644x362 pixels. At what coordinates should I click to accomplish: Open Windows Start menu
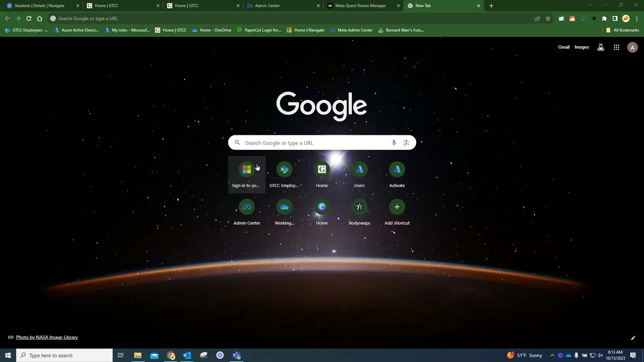pyautogui.click(x=8, y=355)
